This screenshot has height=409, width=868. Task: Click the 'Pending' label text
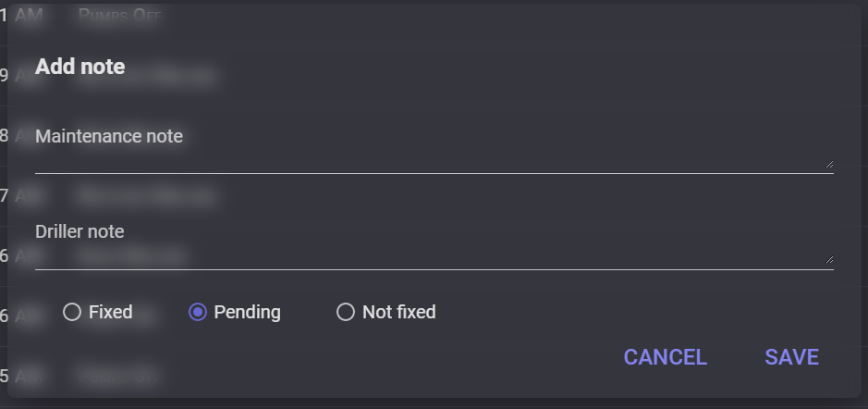tap(248, 312)
